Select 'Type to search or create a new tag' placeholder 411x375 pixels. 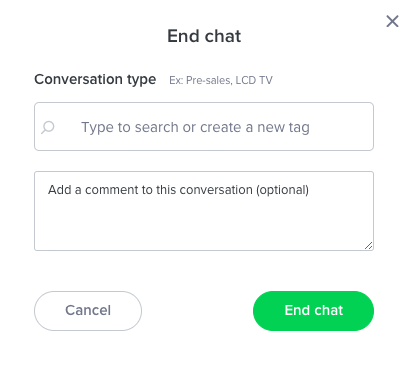[x=195, y=127]
